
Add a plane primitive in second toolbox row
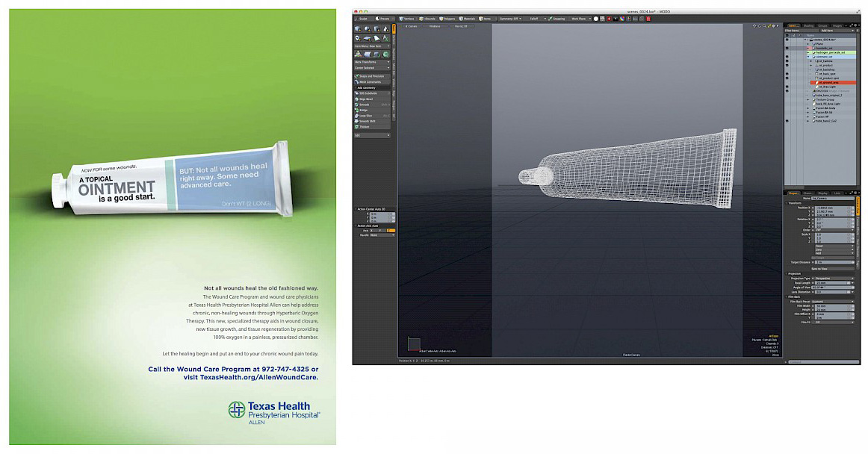point(368,38)
